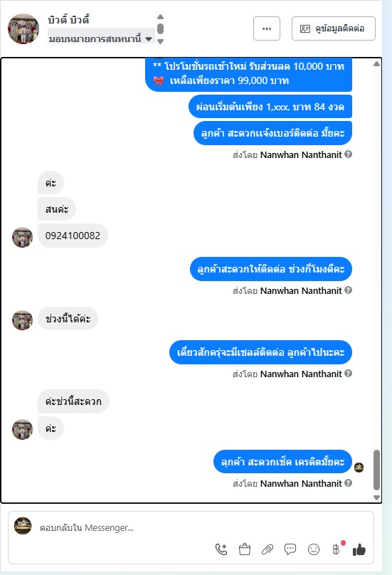
Task: Click the customer profile picture in header
Action: point(23,28)
